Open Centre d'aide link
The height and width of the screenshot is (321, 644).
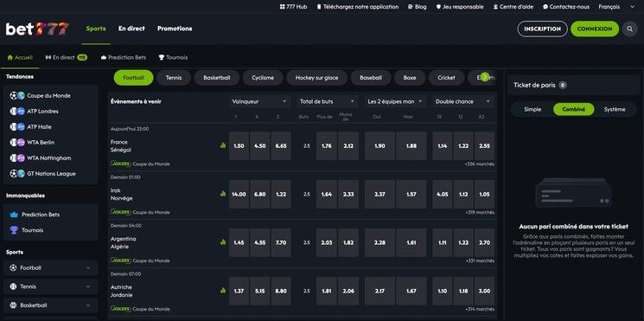click(513, 7)
